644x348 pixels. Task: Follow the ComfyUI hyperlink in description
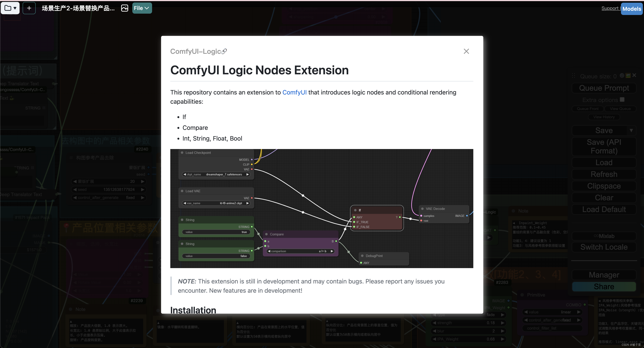(x=294, y=92)
